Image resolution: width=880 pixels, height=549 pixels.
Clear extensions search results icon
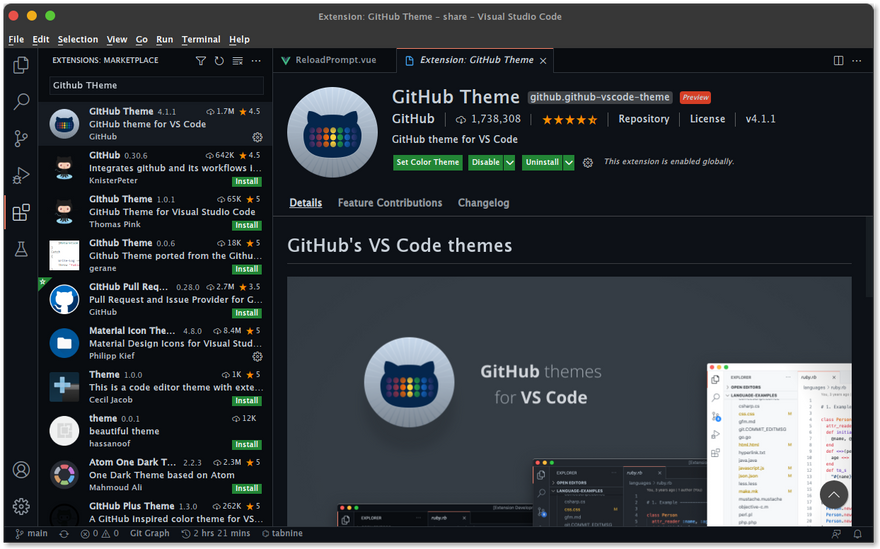coord(237,60)
